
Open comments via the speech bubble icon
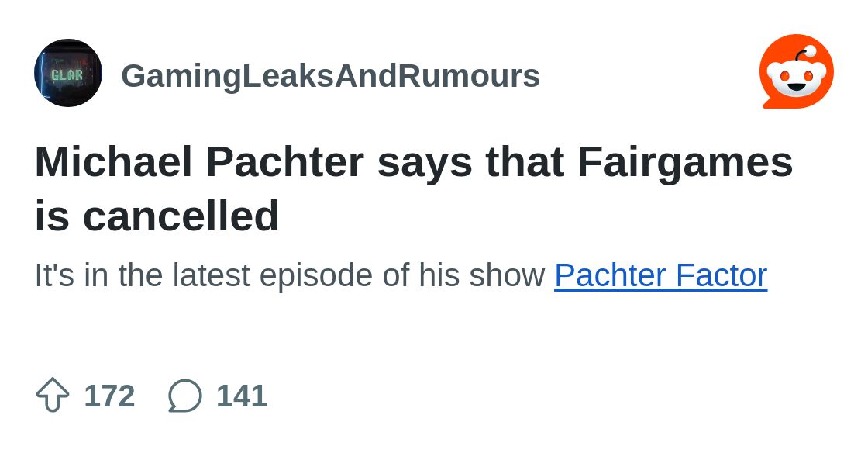pos(185,396)
